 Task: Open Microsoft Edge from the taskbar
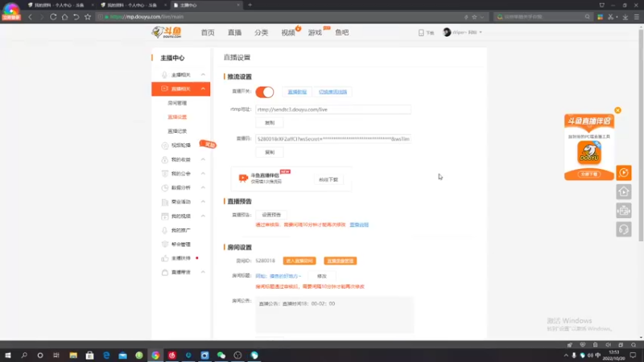106,355
